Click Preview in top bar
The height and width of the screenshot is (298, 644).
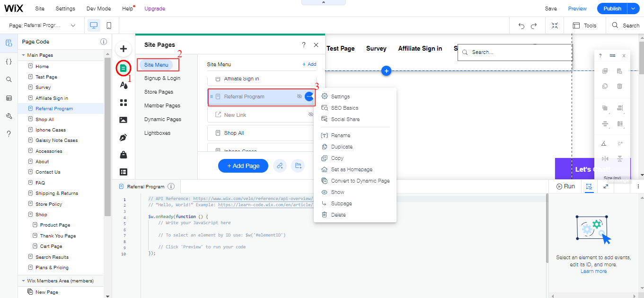pyautogui.click(x=577, y=9)
